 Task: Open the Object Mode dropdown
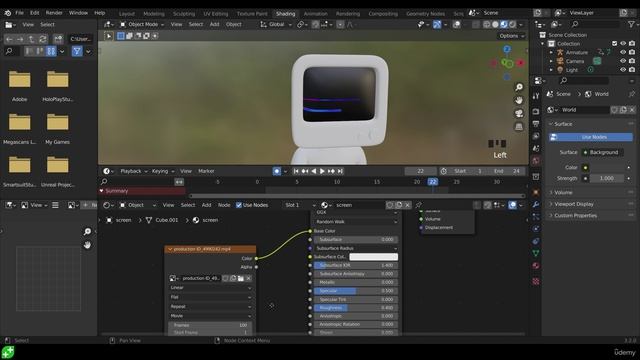point(141,24)
